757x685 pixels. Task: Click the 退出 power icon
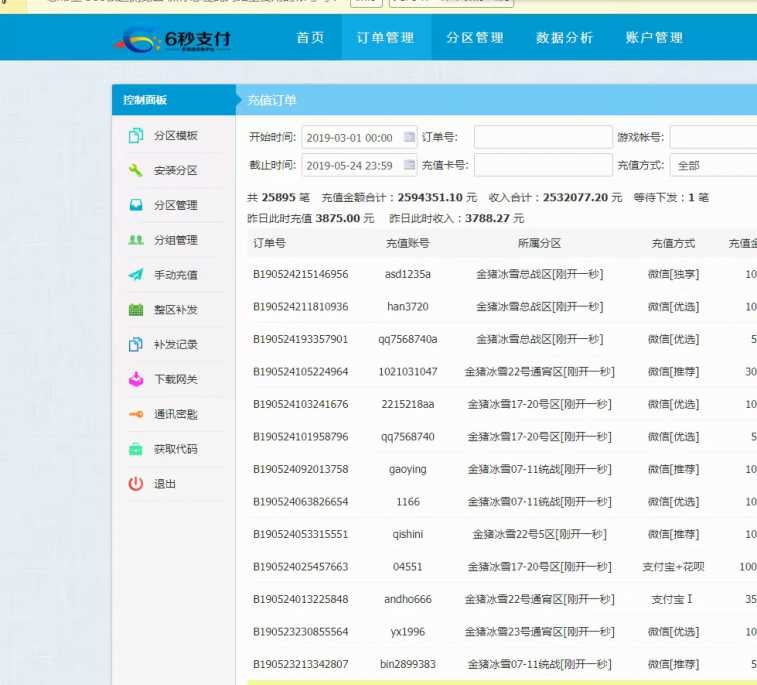(x=136, y=484)
